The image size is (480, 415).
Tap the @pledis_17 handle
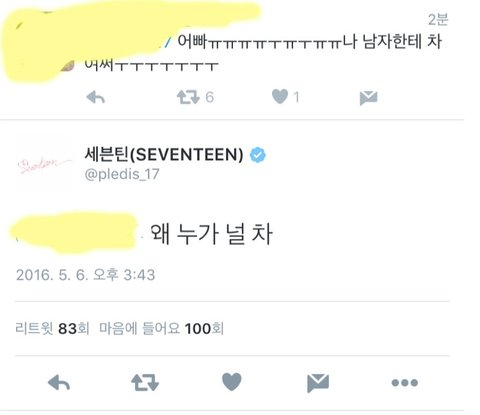click(122, 174)
